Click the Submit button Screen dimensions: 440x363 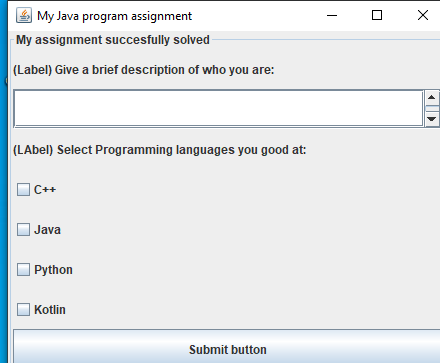(x=227, y=347)
